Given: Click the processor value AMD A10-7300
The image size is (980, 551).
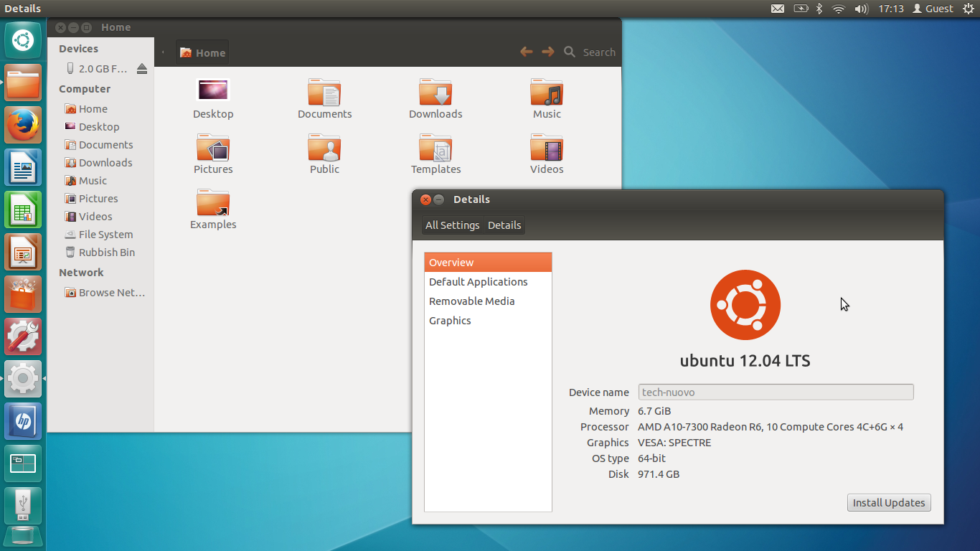Looking at the screenshot, I should [x=771, y=427].
